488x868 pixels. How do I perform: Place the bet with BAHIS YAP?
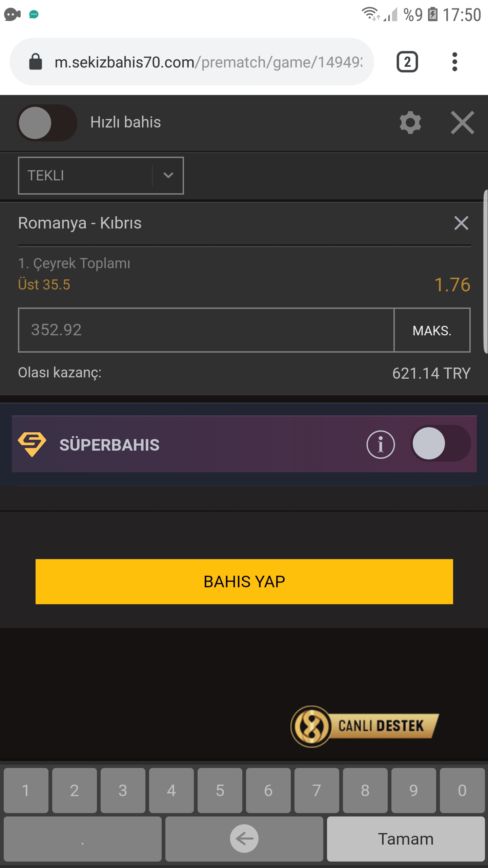pos(244,581)
